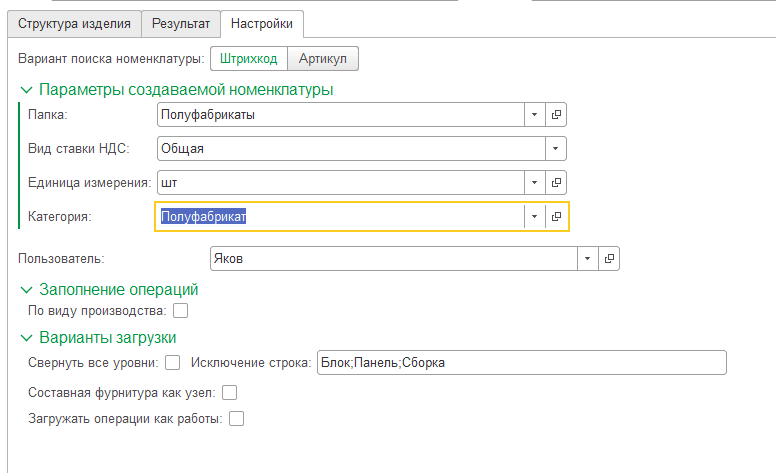776x473 pixels.
Task: Expand the Вид ставки НДС dropdown
Action: tap(555, 148)
